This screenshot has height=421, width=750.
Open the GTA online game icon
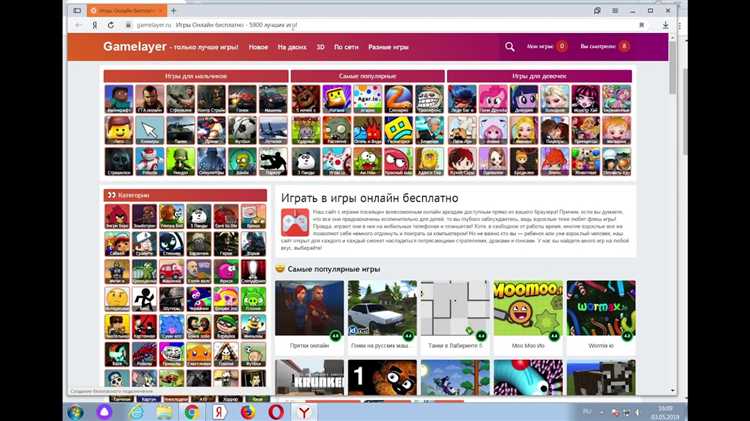[x=149, y=99]
